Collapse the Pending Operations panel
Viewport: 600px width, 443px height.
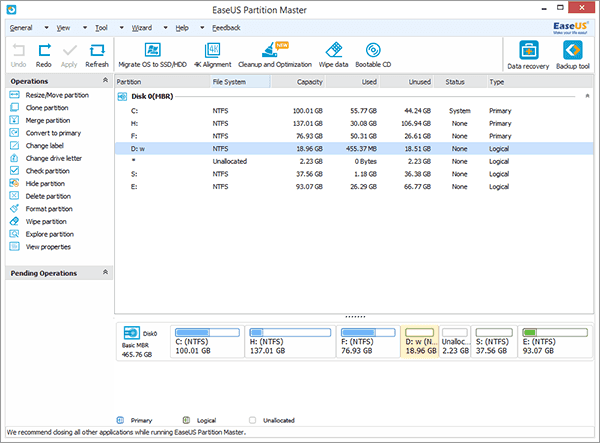(x=105, y=272)
